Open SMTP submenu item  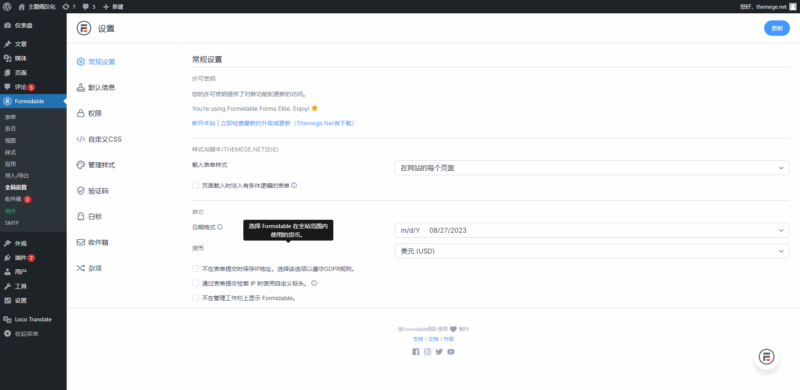pos(12,223)
